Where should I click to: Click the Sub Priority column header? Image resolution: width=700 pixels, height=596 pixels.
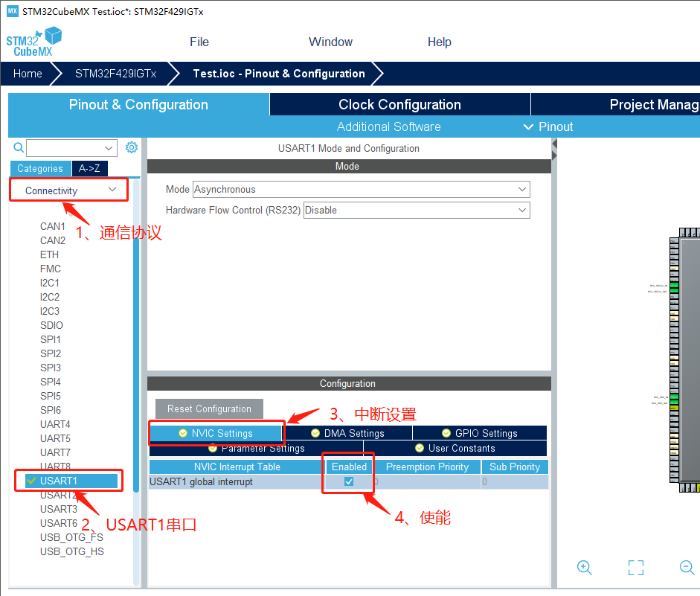pyautogui.click(x=515, y=467)
